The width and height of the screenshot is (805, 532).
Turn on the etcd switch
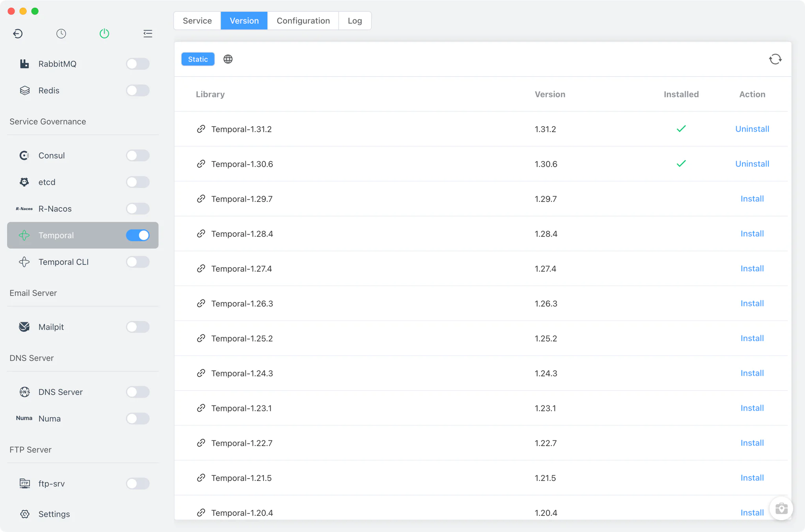[138, 182]
